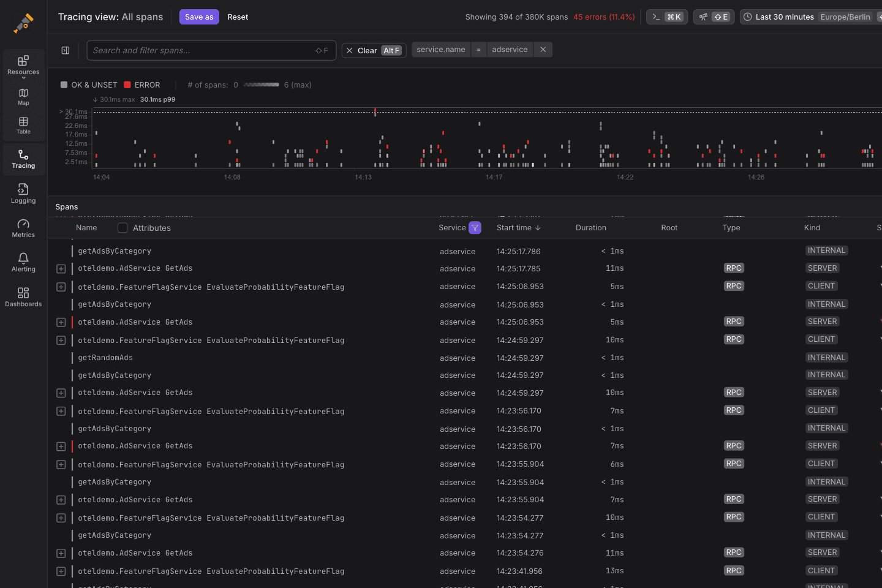
Task: Open the Map view icon
Action: click(x=23, y=96)
